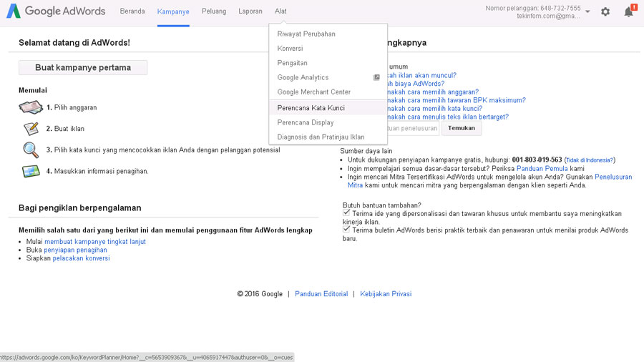Open 'membuat kampanye tingkat lanjut' link
This screenshot has height=362, width=644.
95,242
